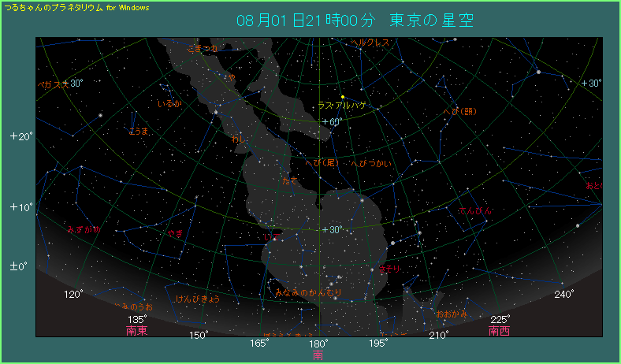This screenshot has width=621, height=364.
Task: Click the へび(頭) constellation label
Action: click(x=460, y=111)
